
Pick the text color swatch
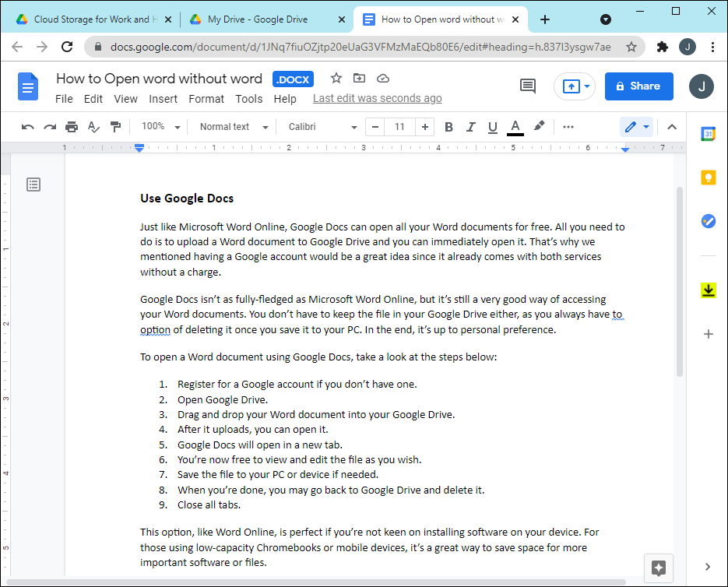point(515,127)
